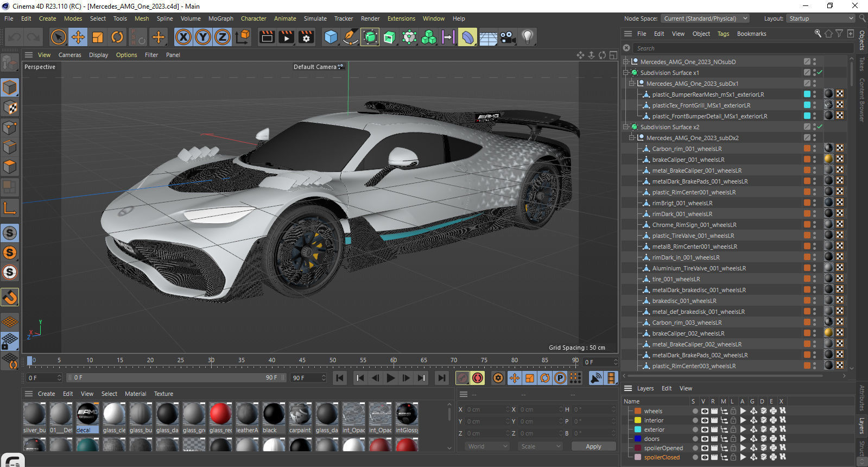Click the Apply button
This screenshot has height=467, width=868.
pos(593,446)
